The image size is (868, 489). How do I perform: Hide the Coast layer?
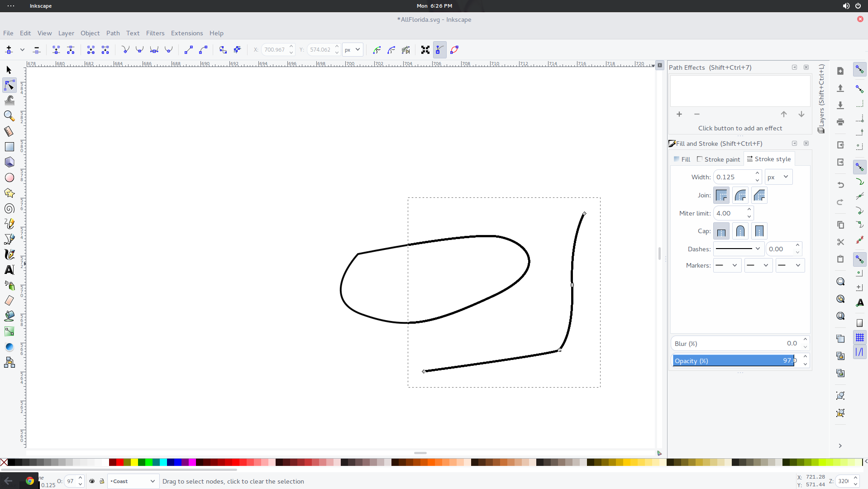(x=92, y=481)
